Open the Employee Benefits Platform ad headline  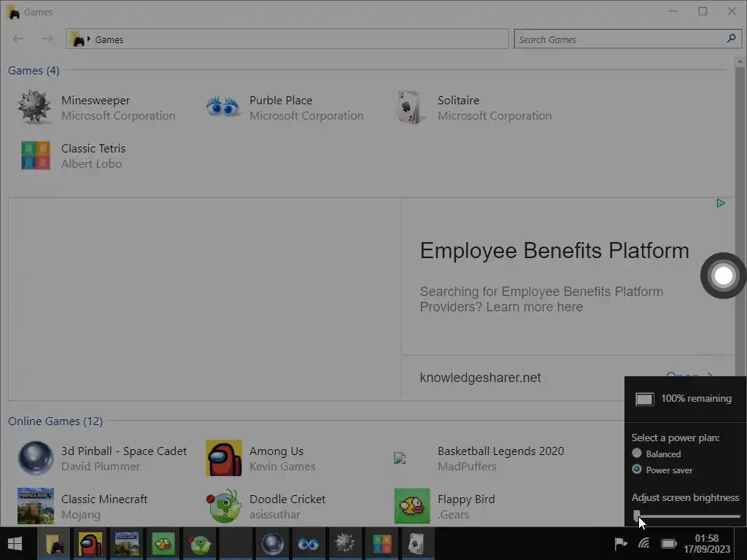tap(554, 251)
